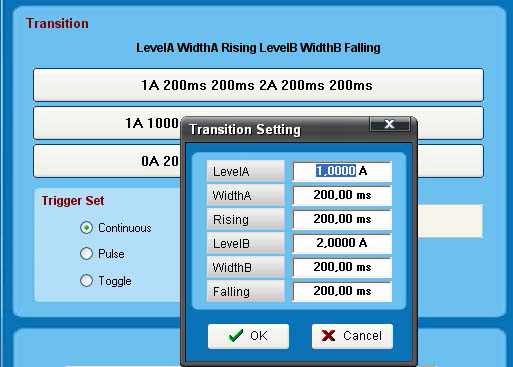The image size is (513, 367).
Task: Click the LevelB label button
Action: point(246,243)
